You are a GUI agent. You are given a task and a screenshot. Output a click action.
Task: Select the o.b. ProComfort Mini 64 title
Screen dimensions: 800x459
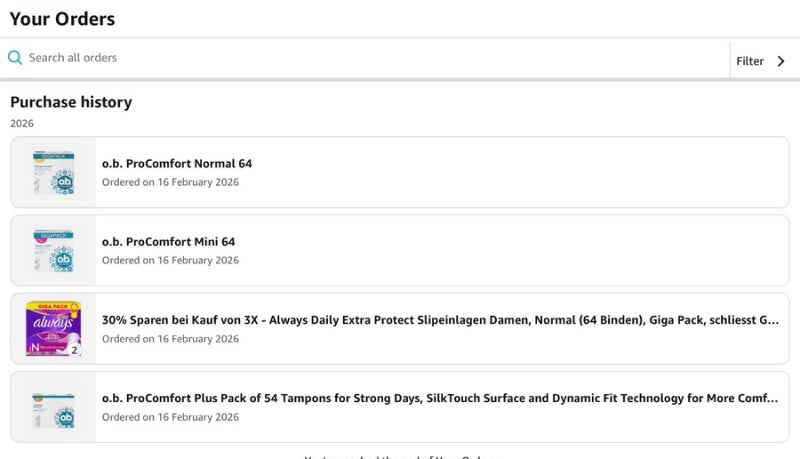coord(168,242)
